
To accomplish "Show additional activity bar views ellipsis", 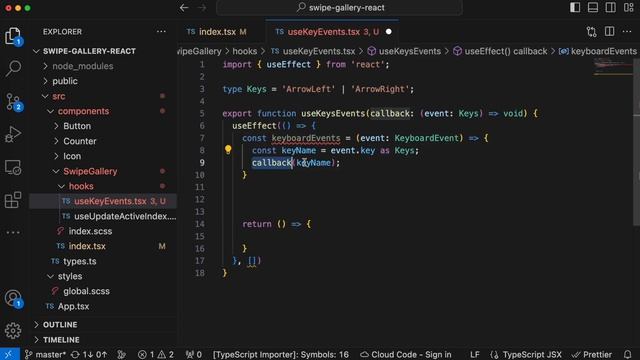I will pos(13,233).
